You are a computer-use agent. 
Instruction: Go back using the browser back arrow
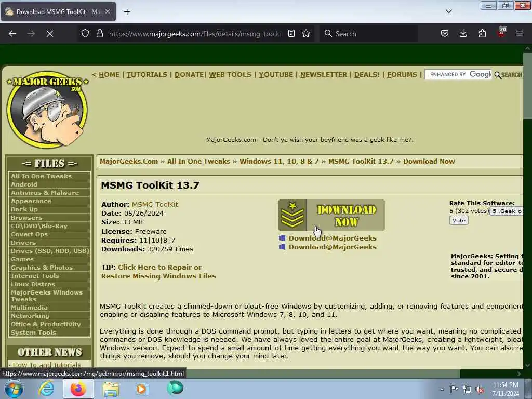12,34
